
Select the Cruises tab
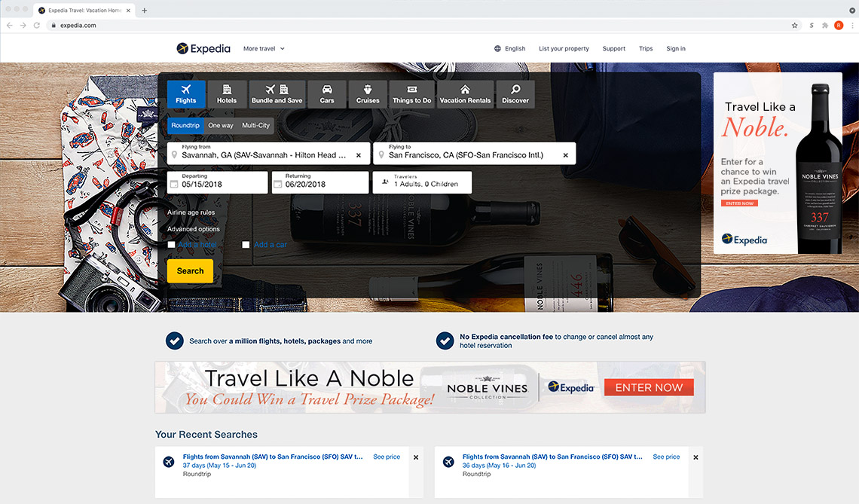[x=368, y=93]
